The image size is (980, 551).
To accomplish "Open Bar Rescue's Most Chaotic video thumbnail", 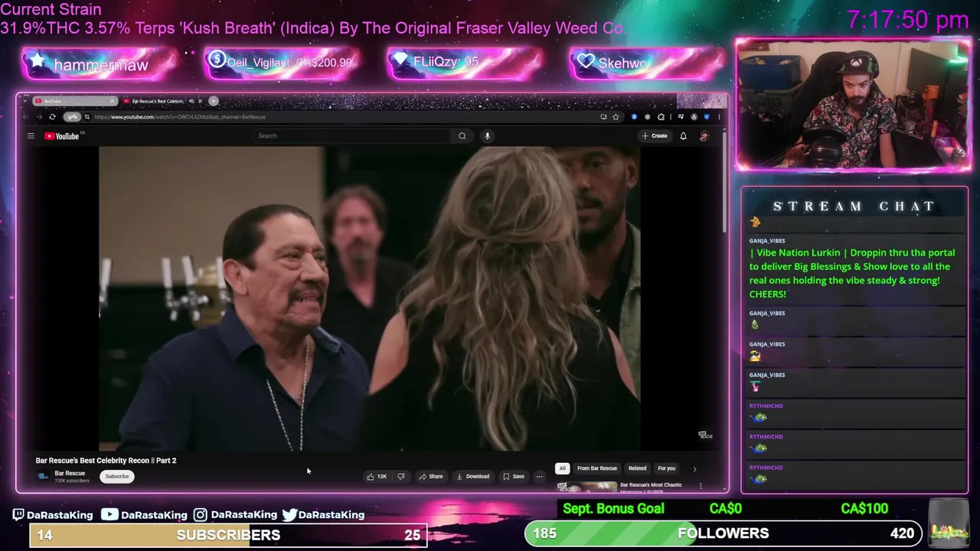I will pyautogui.click(x=586, y=487).
